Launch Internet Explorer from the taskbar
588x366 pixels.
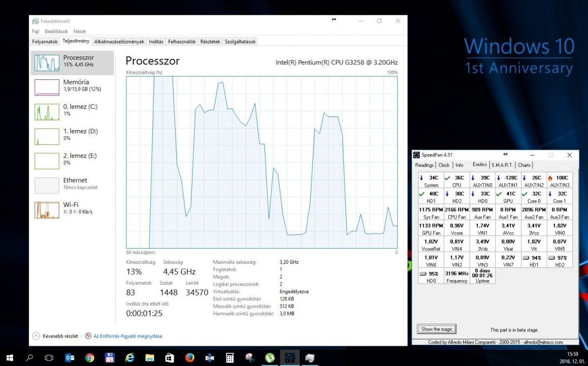(x=130, y=358)
